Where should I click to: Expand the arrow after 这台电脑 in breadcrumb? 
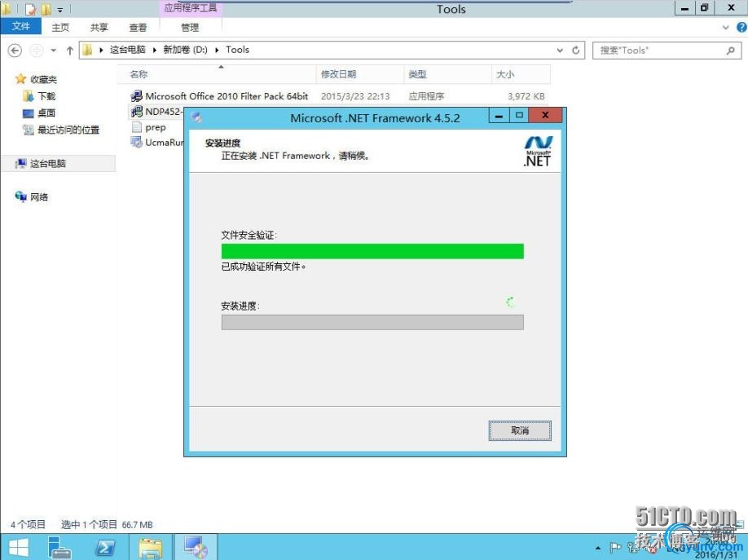pos(154,50)
